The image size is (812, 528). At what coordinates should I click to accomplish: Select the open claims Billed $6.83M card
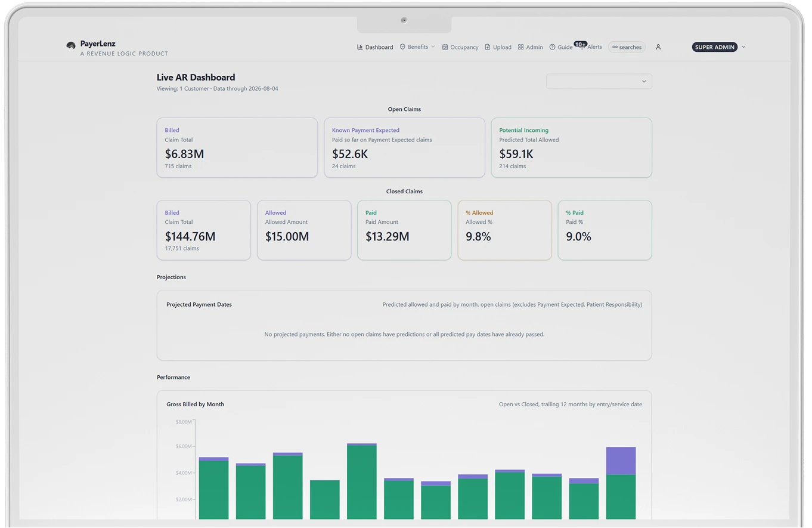(x=237, y=147)
